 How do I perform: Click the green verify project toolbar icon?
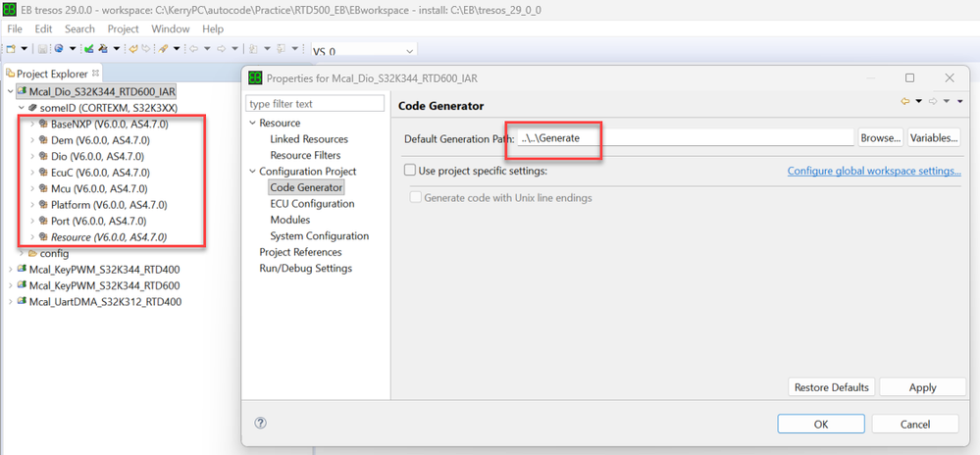[x=88, y=48]
